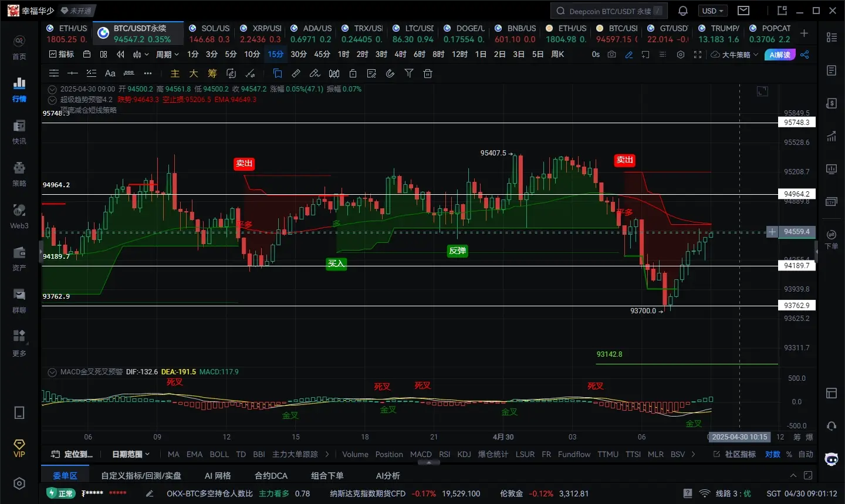
Task: Expand the chart pane maximize icon
Action: click(762, 91)
